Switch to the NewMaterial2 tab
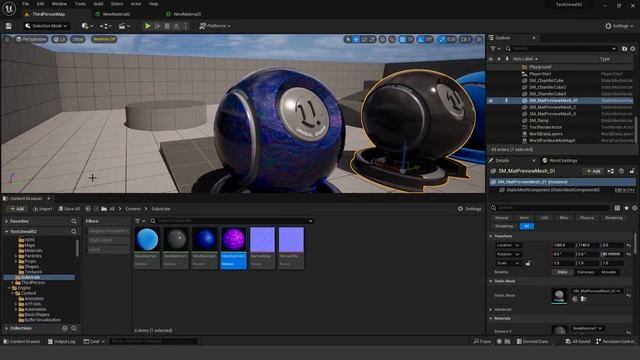The width and height of the screenshot is (640, 360). tap(116, 14)
